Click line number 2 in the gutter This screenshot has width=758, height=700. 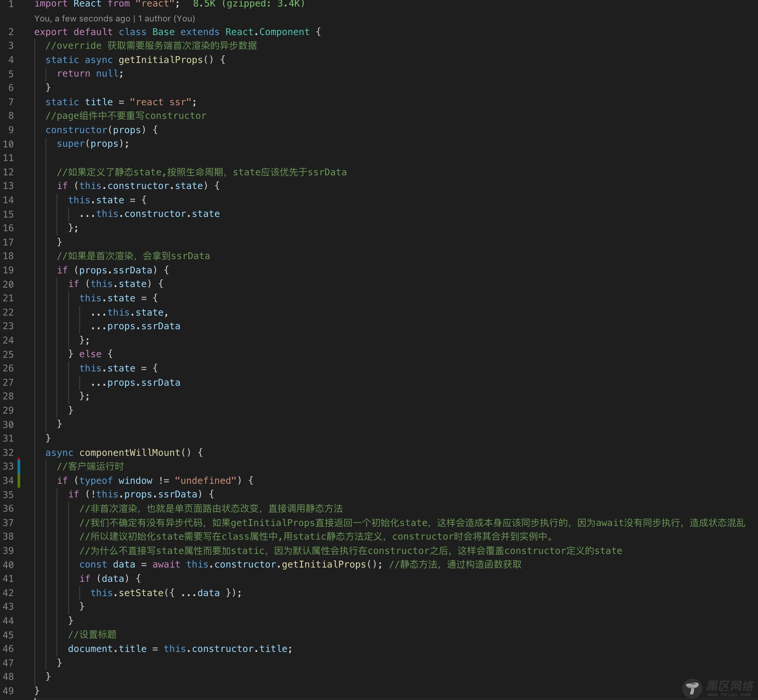11,32
